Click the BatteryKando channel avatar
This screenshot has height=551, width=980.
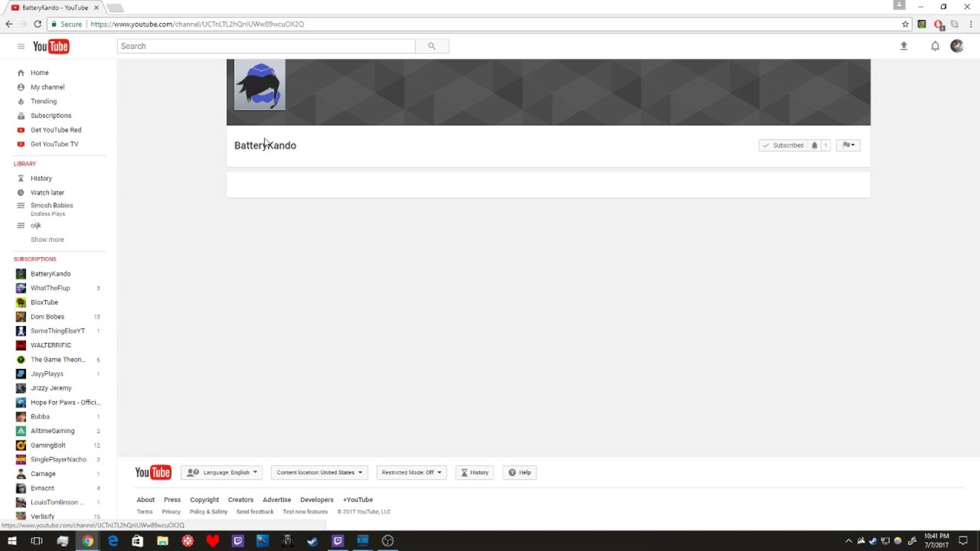(260, 85)
